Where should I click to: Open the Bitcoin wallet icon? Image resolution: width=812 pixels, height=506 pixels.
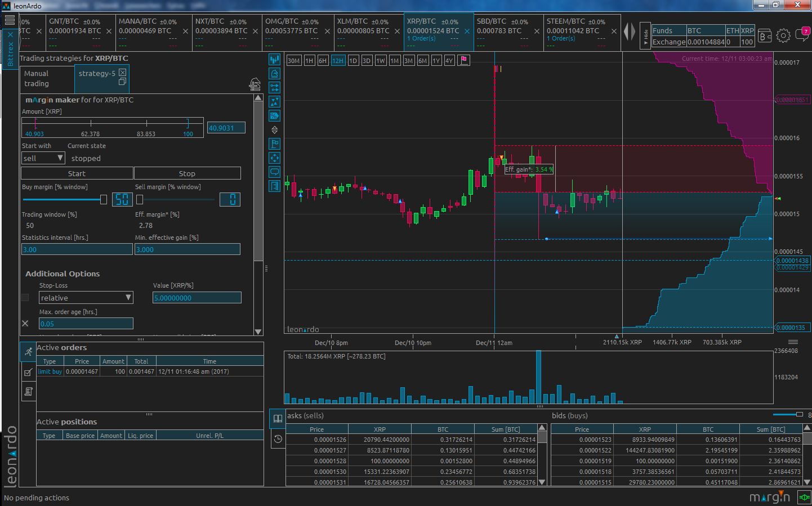tap(765, 36)
